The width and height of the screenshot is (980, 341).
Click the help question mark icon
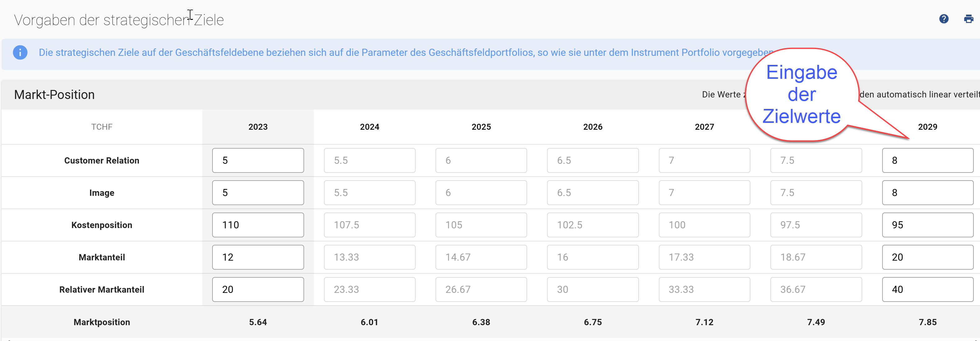point(943,19)
